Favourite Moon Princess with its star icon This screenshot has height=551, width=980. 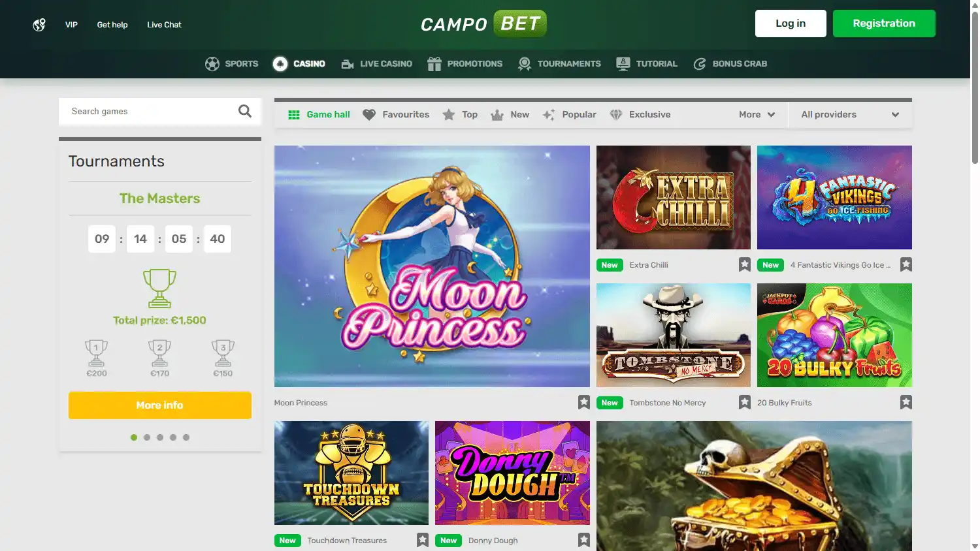tap(584, 402)
